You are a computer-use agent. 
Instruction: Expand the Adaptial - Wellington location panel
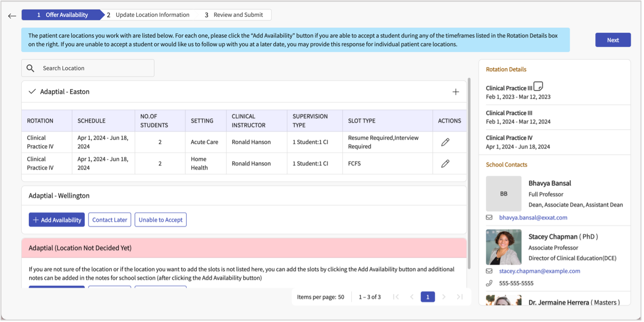pyautogui.click(x=59, y=196)
